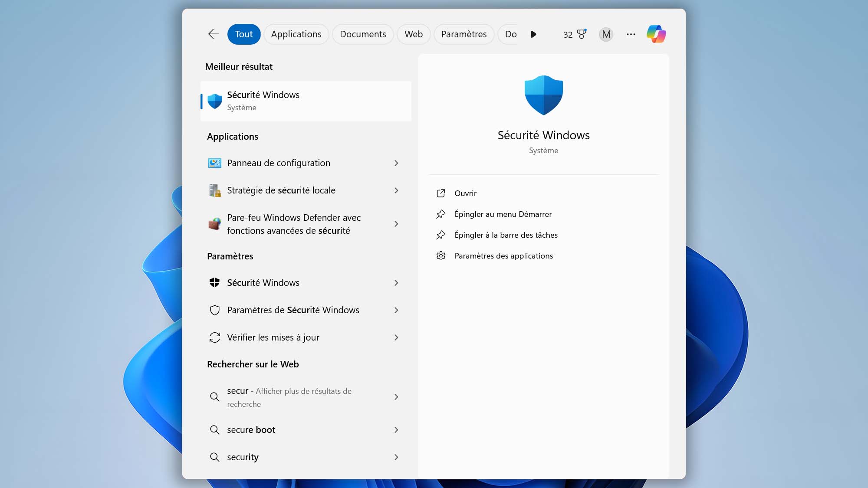The width and height of the screenshot is (868, 488).
Task: Open Stratégie de sécurité locale result
Action: (306, 190)
